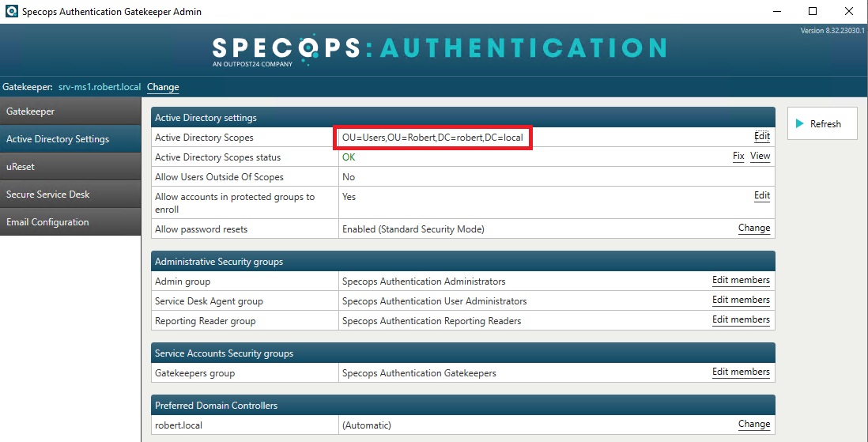The height and width of the screenshot is (442, 868).
Task: Edit members of Reporting Reader group
Action: point(741,320)
